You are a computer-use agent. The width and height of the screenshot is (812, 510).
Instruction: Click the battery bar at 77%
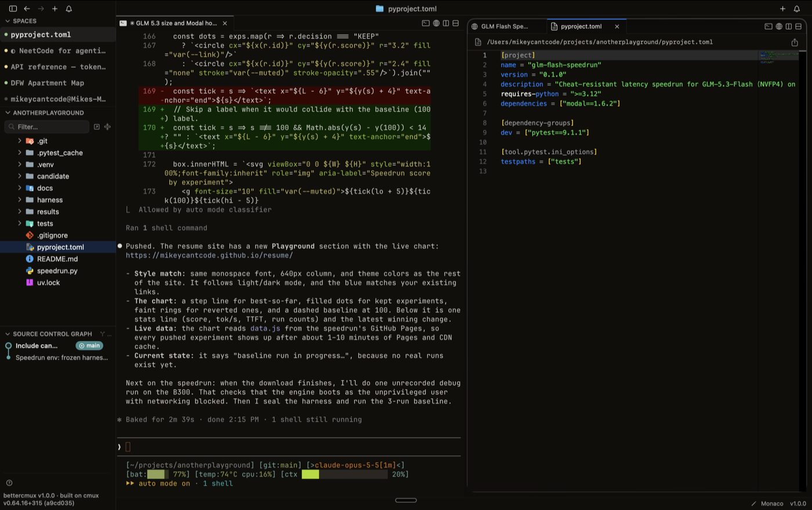[158, 474]
